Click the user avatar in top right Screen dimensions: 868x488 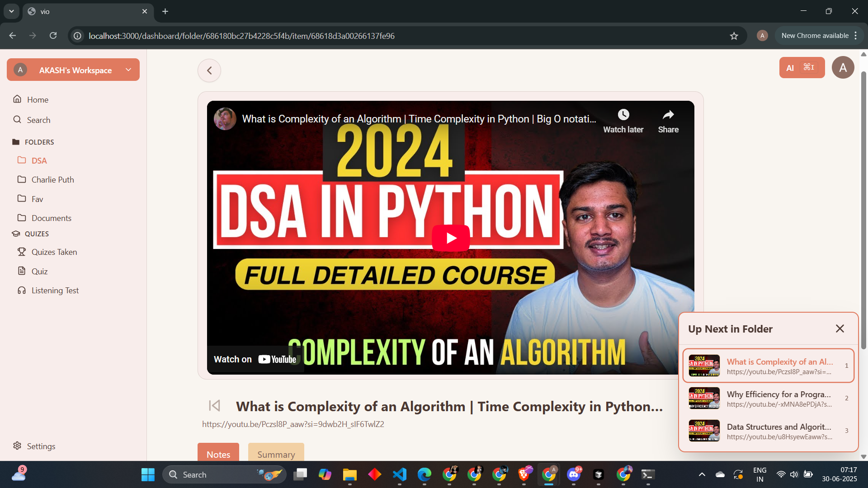(843, 68)
